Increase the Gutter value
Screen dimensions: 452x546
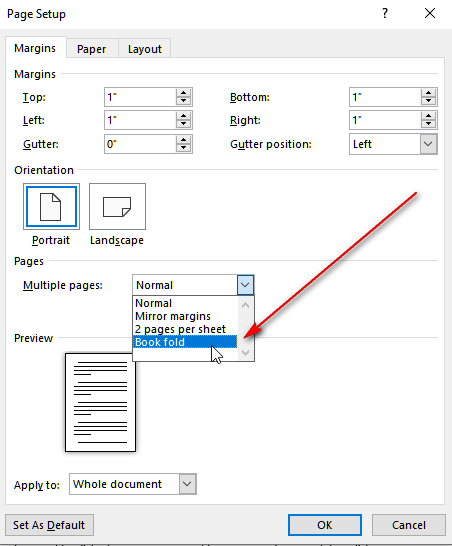pos(184,140)
